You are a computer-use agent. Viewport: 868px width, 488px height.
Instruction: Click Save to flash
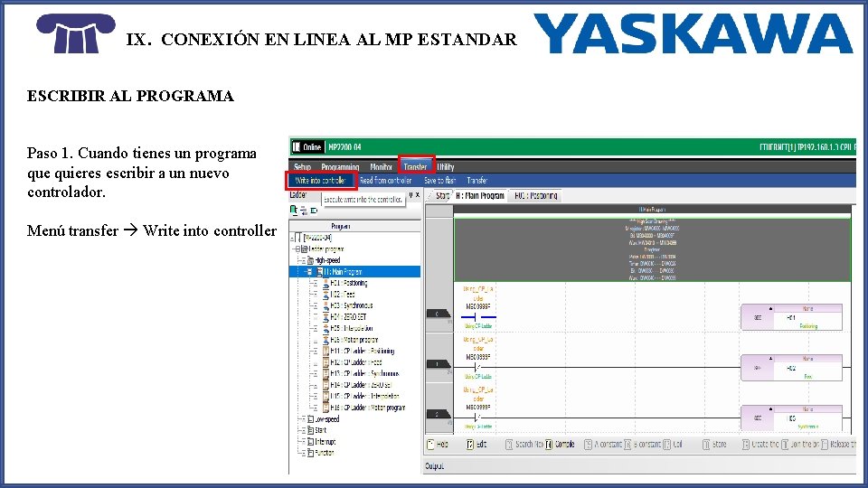(439, 181)
